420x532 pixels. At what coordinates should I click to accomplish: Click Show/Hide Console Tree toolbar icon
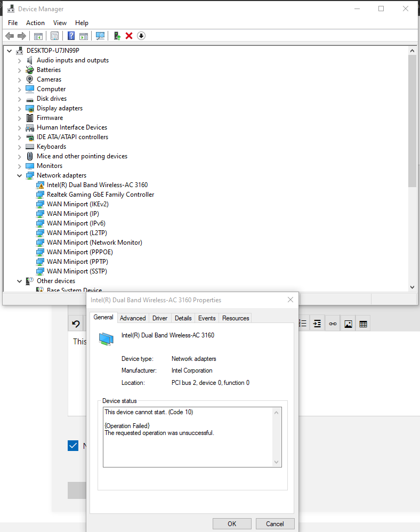[38, 36]
